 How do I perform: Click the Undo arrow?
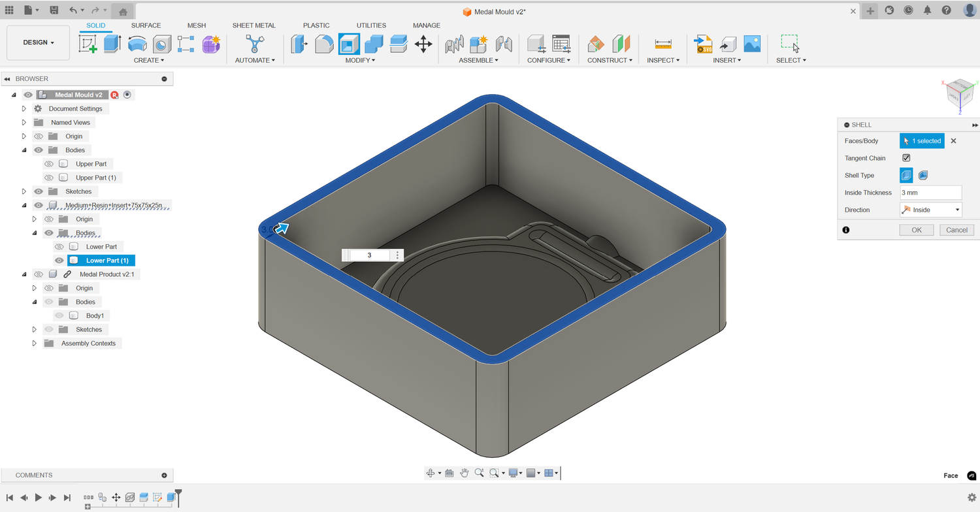point(73,10)
